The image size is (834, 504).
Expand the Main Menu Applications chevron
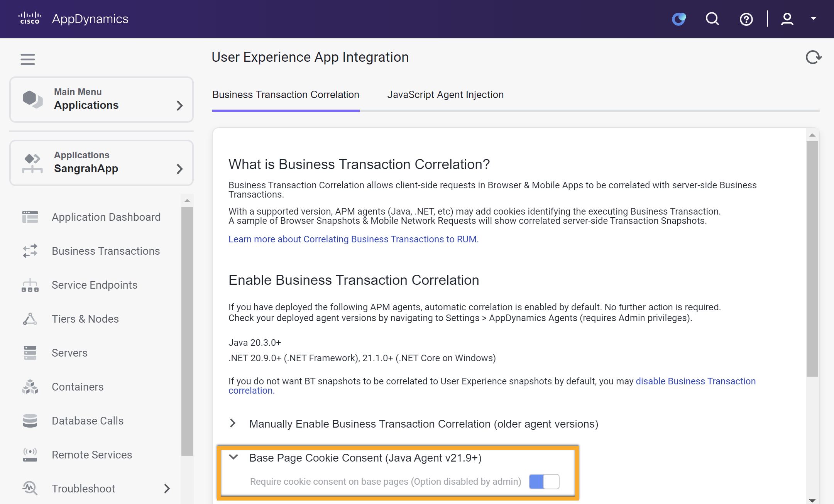tap(179, 106)
